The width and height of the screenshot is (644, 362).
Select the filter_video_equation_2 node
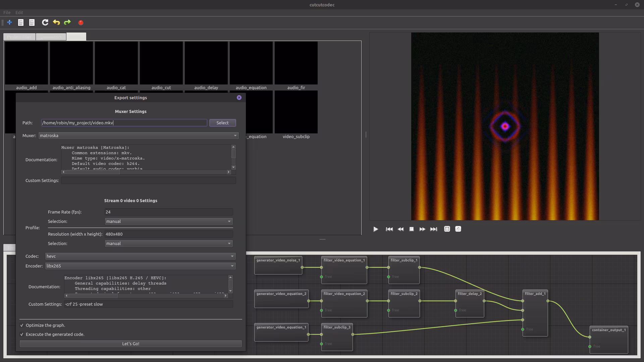(344, 303)
